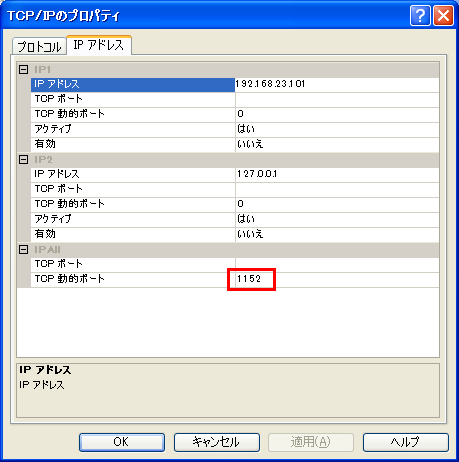Collapse the IP1 section

pos(23,70)
